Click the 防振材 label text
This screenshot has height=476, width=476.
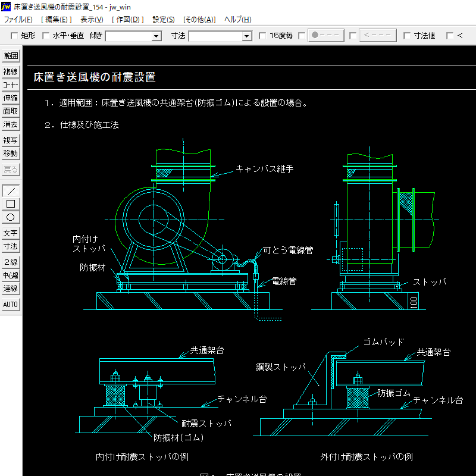coord(93,267)
